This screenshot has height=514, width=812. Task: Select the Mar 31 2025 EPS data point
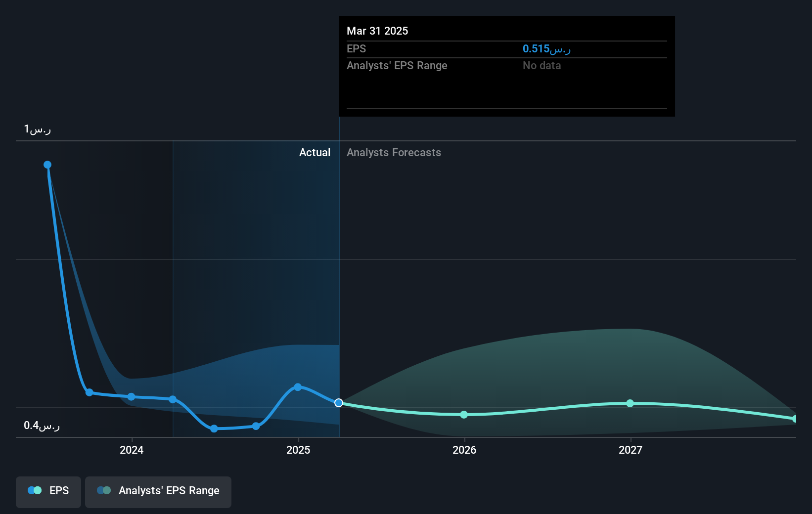tap(339, 403)
